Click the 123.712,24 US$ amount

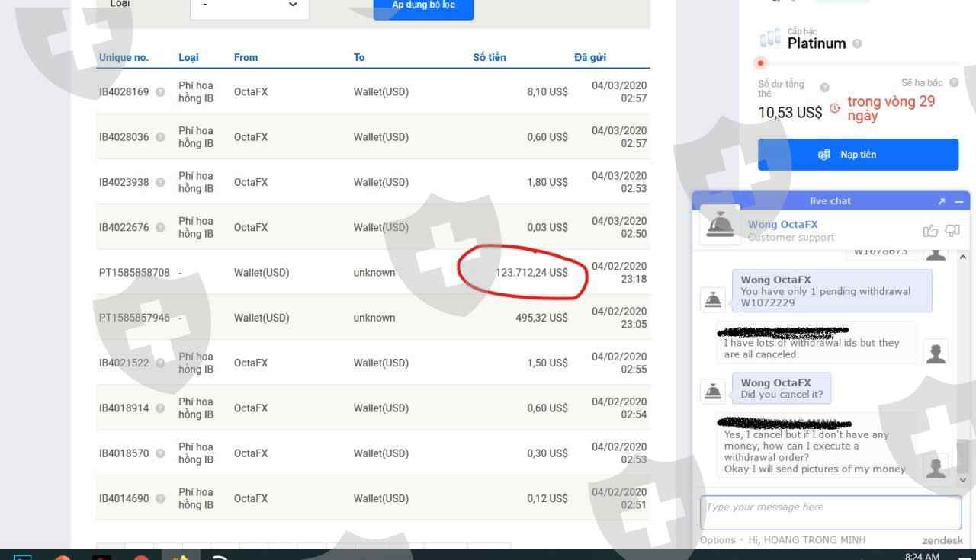coord(531,273)
